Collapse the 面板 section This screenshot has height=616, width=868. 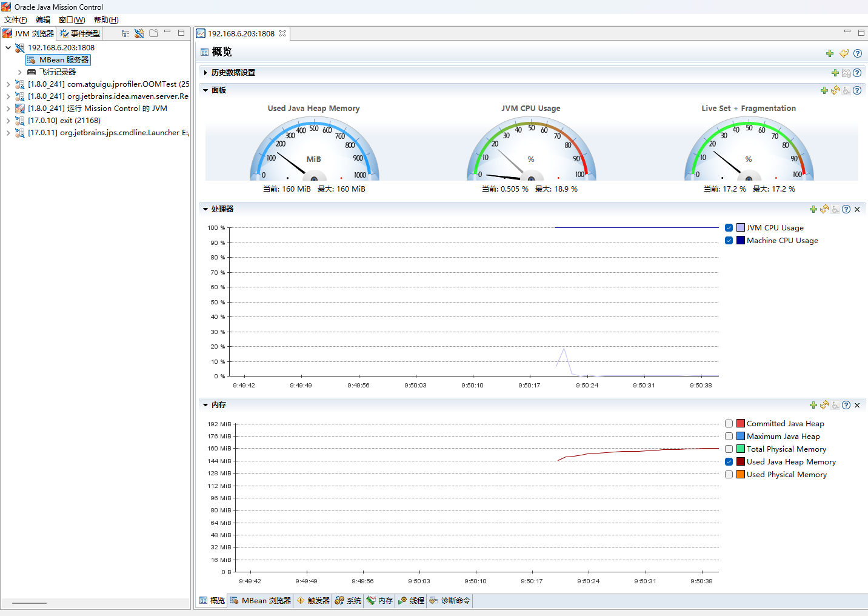click(205, 90)
